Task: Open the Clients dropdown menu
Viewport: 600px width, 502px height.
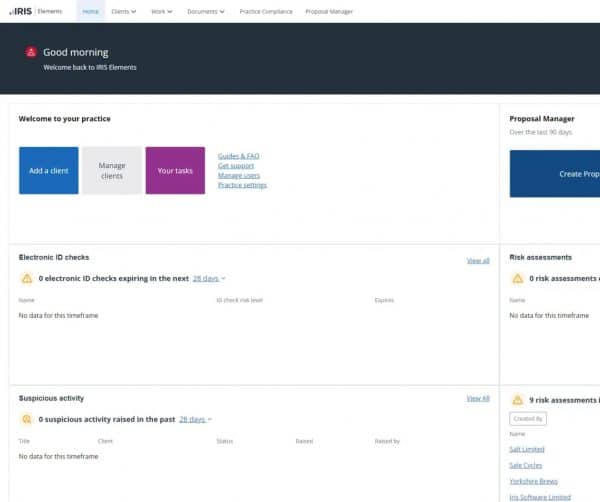Action: click(124, 11)
